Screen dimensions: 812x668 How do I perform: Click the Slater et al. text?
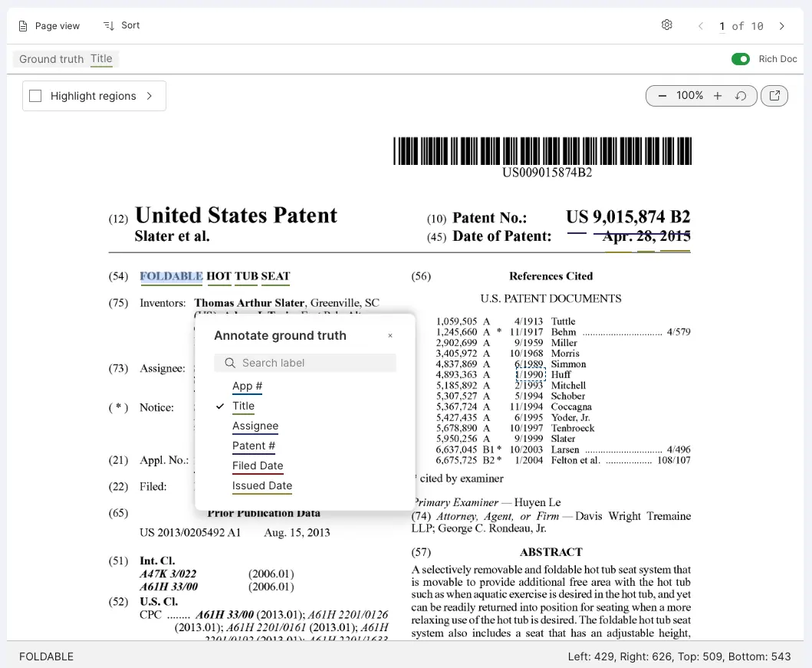172,236
